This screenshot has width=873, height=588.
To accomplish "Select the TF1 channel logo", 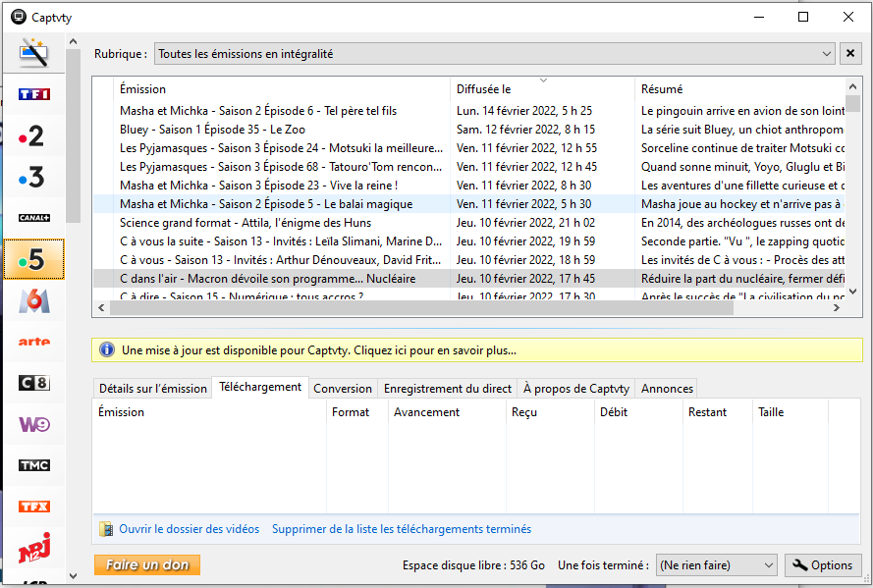I will pyautogui.click(x=34, y=94).
